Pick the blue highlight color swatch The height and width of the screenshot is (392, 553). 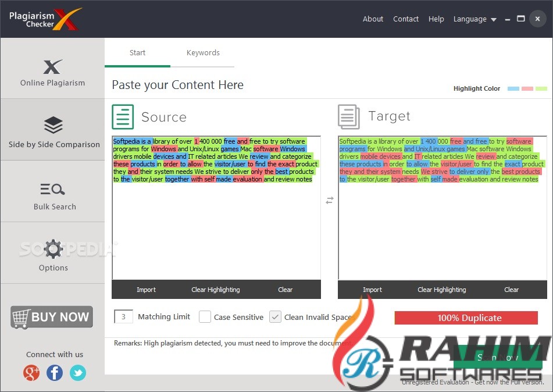513,88
